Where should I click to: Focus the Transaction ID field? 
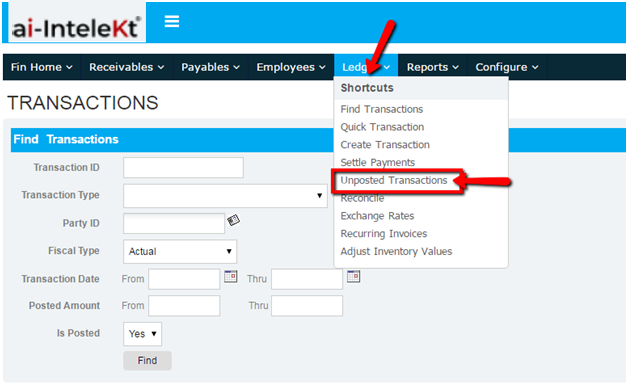pyautogui.click(x=183, y=167)
